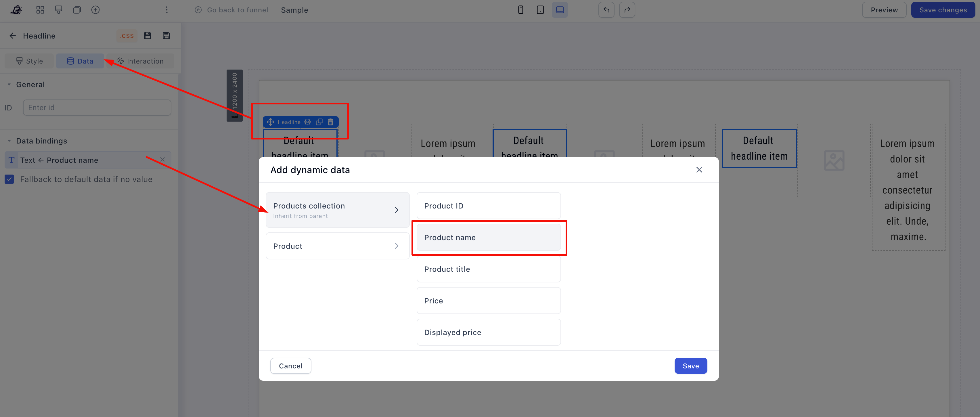The height and width of the screenshot is (417, 980).
Task: Select Displayed price field
Action: pos(489,332)
